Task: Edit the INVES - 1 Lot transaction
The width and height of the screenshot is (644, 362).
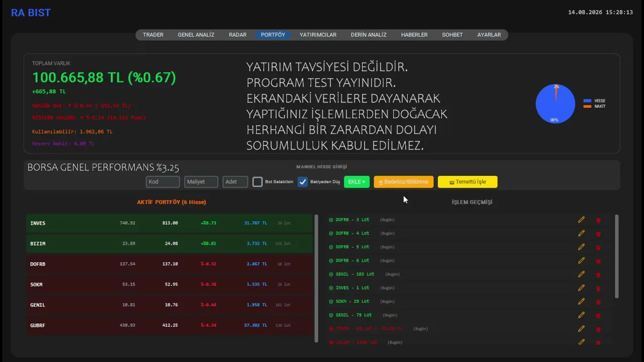Action: [x=581, y=288]
